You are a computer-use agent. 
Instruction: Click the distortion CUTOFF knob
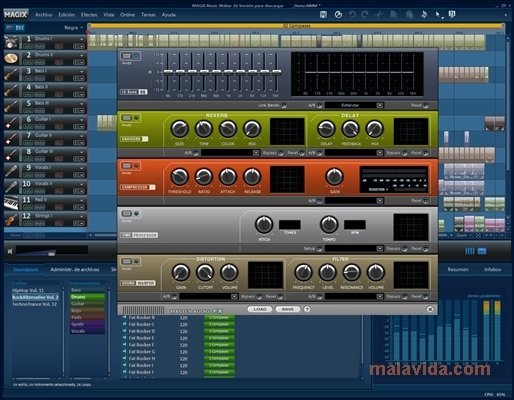coord(205,272)
